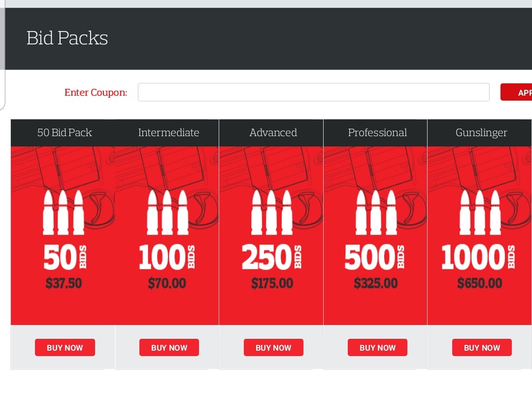Click bullets icon in Intermediate card

pyautogui.click(x=167, y=213)
